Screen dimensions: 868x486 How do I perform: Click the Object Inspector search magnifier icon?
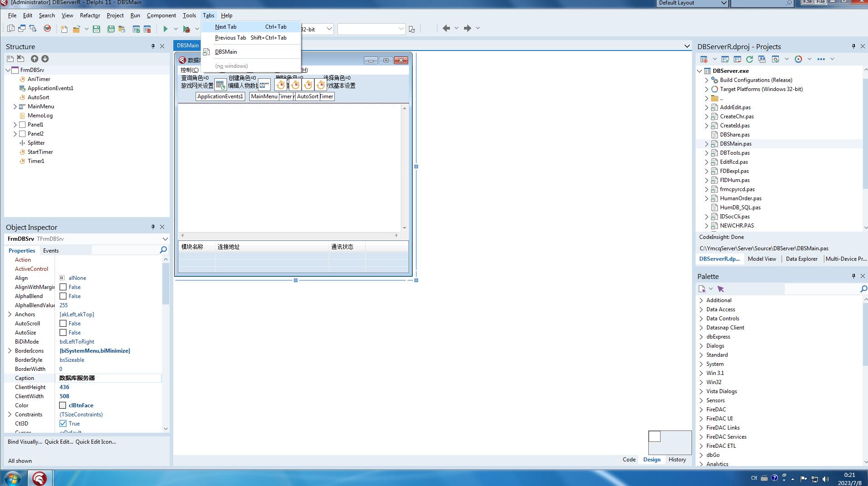(x=163, y=250)
